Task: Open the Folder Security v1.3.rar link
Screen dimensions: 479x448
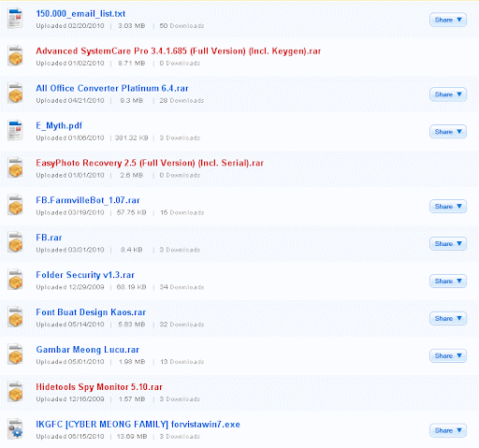Action: (85, 275)
